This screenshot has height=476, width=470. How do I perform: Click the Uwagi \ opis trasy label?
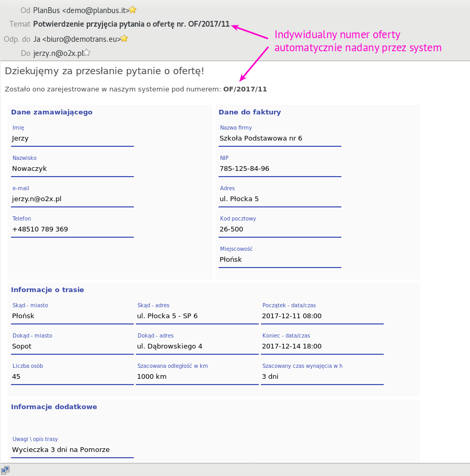point(35,439)
